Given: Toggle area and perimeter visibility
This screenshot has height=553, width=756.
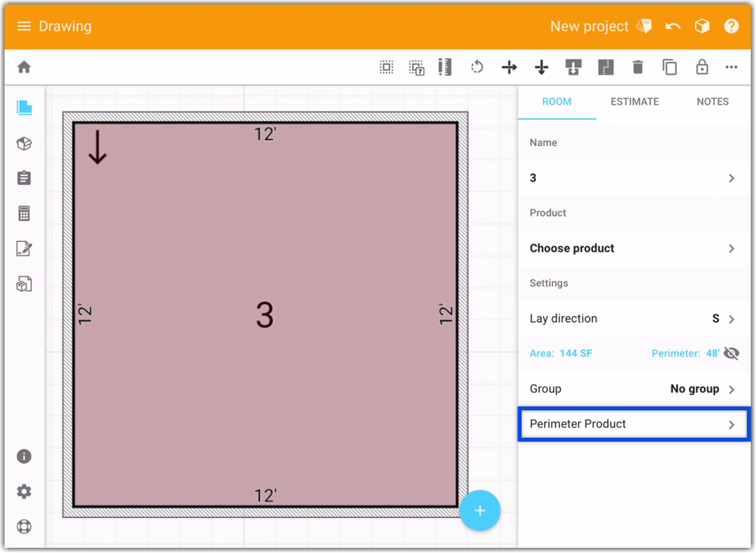Looking at the screenshot, I should [x=731, y=354].
